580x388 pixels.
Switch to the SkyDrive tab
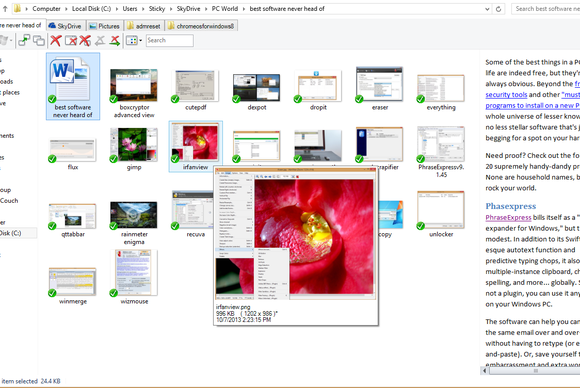click(65, 26)
